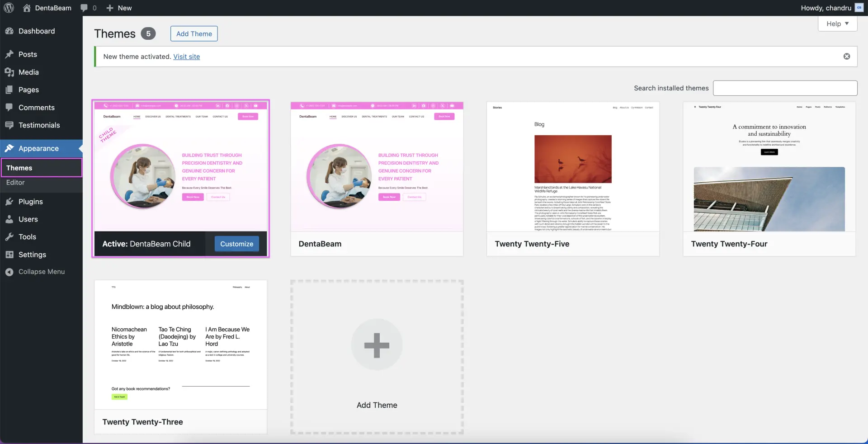
Task: Open the Help dropdown
Action: [x=838, y=24]
